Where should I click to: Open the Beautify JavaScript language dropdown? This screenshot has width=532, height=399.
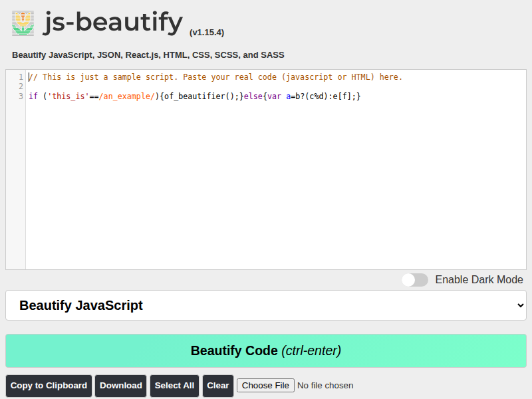point(266,305)
